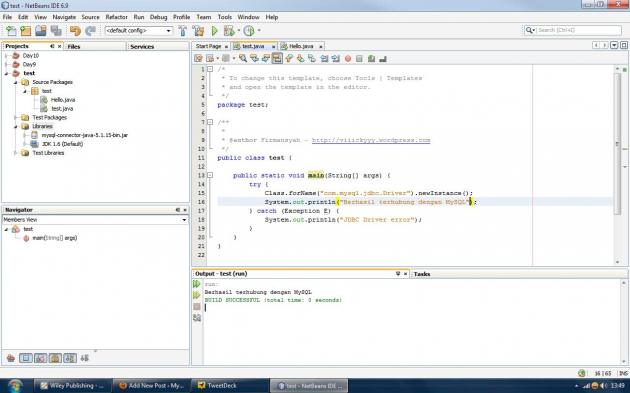Click the Shift Line Right editor icon

tap(335, 59)
